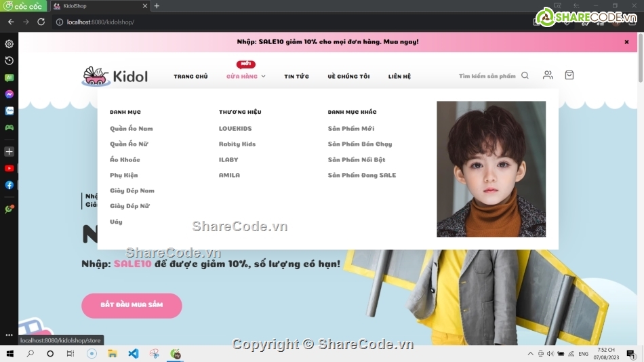Select Rabity Kids brand
Screen dimensions: 644x362
(x=237, y=144)
